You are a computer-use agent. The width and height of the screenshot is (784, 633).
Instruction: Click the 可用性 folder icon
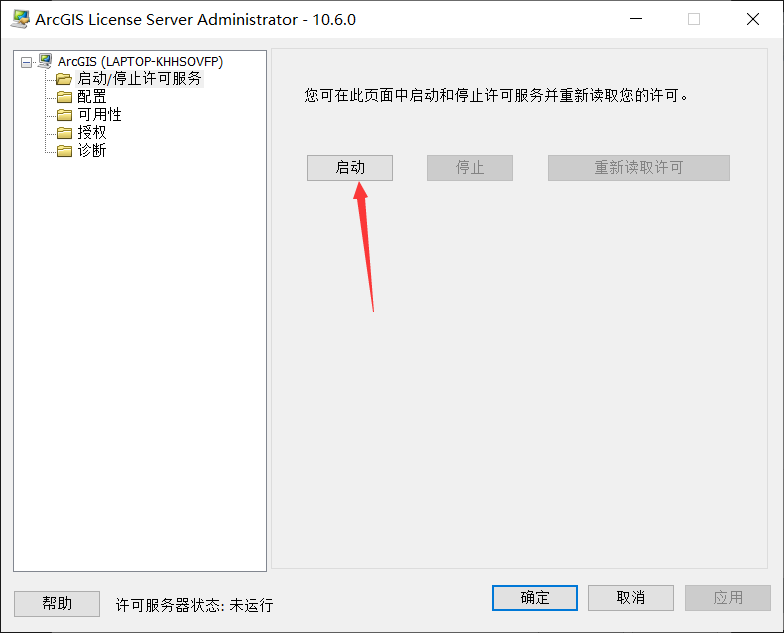pyautogui.click(x=64, y=115)
